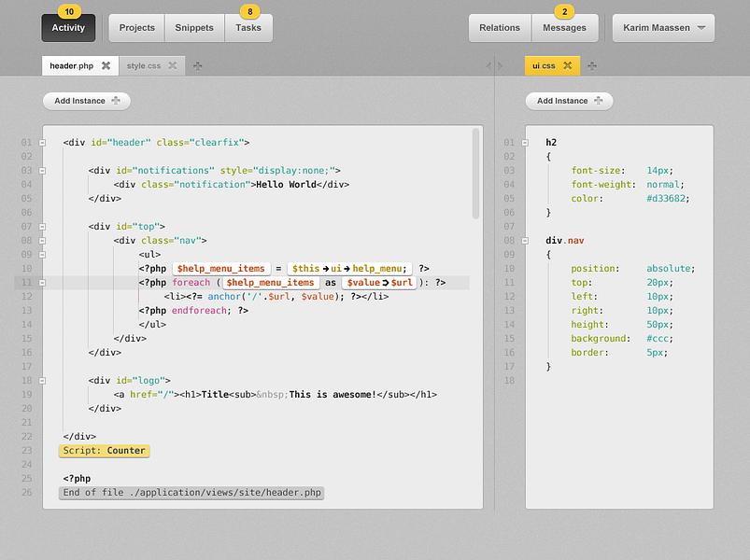This screenshot has height=560, width=750.
Task: Open the Karim Maassen account dropdown
Action: 662,28
